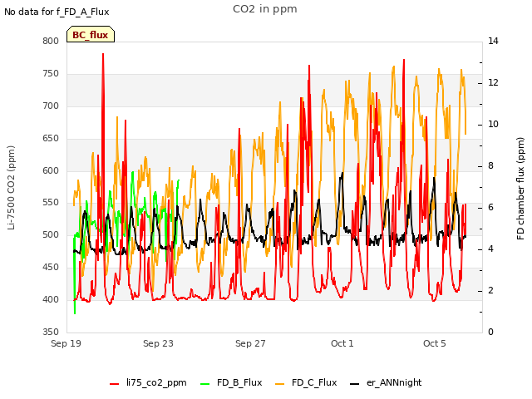Click the chart title 'CO2 in ppm'
Screen dimensions: 532x399
(x=265, y=9)
